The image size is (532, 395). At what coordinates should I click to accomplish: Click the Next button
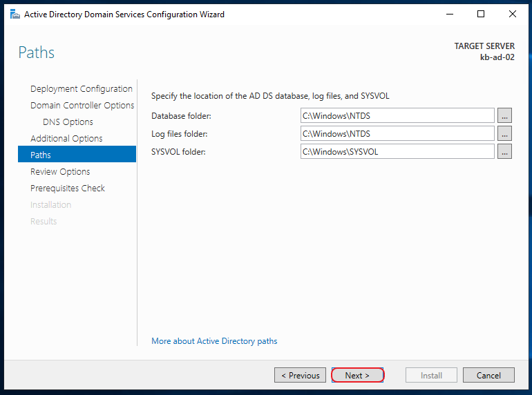pyautogui.click(x=358, y=376)
